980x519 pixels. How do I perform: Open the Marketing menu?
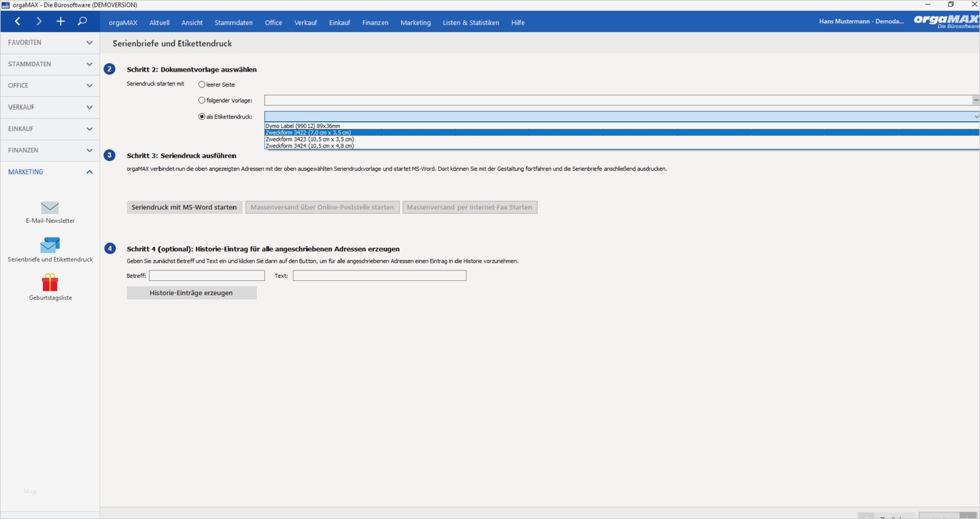click(415, 23)
